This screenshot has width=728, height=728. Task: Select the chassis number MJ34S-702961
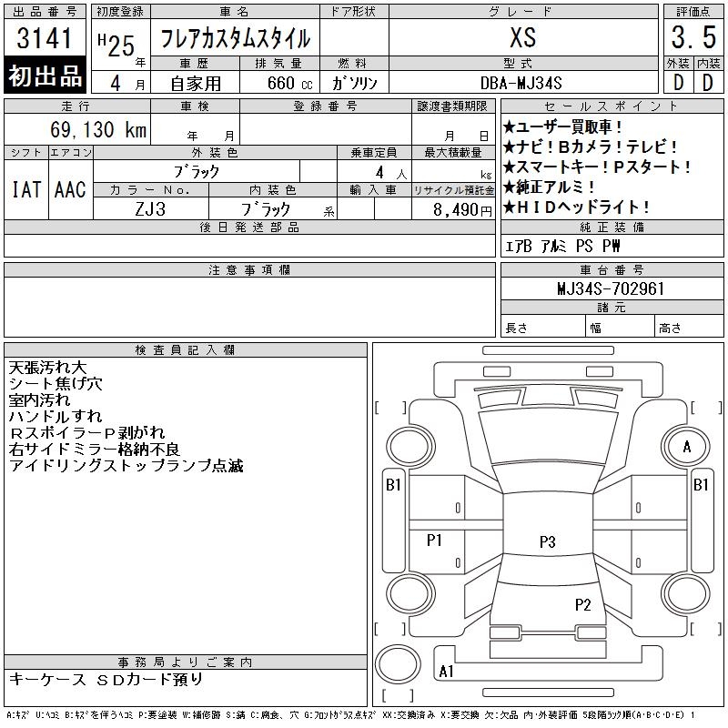(x=611, y=288)
